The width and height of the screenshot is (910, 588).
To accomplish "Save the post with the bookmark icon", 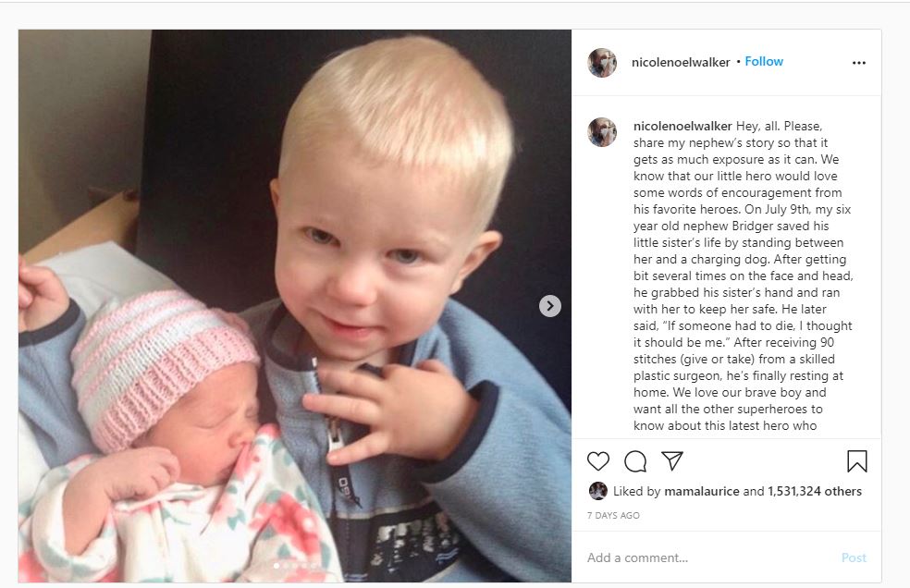I will pos(856,461).
